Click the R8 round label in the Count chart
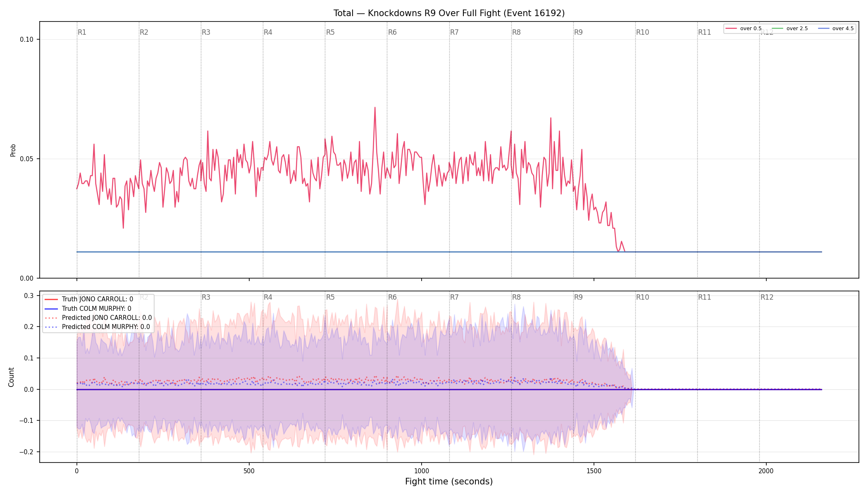Screen dimensions: 868x496 (x=516, y=297)
